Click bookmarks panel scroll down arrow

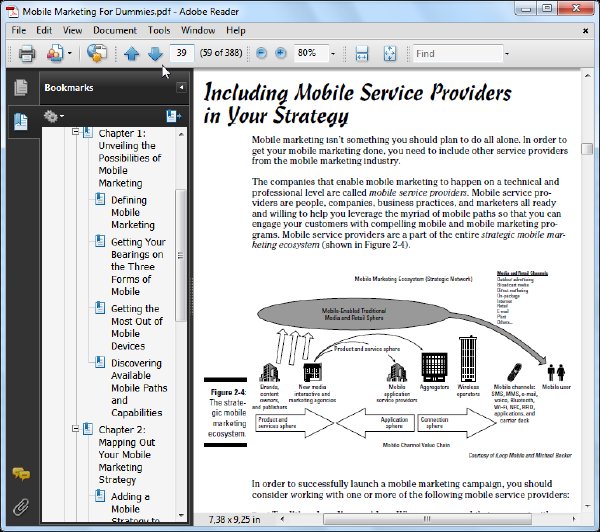181,515
